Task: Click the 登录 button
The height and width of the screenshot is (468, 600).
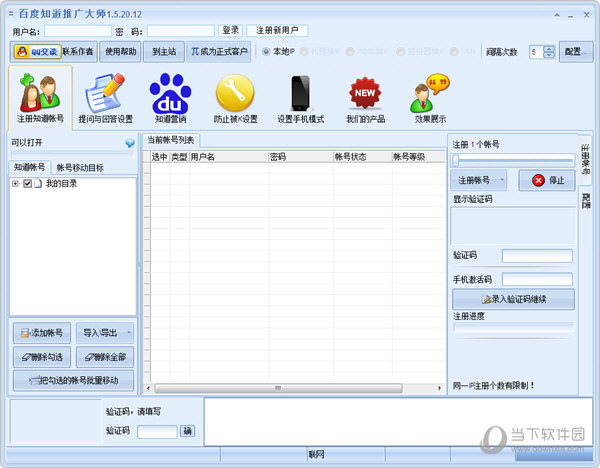Action: 231,30
